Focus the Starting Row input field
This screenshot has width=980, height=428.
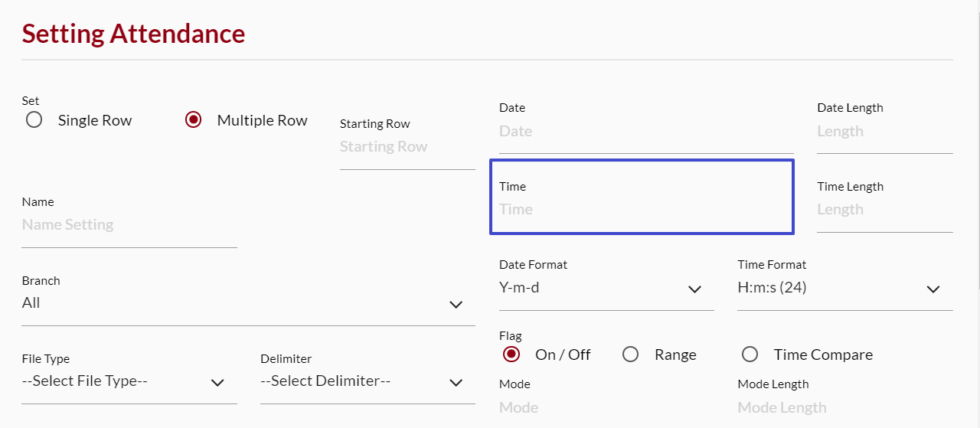[407, 147]
